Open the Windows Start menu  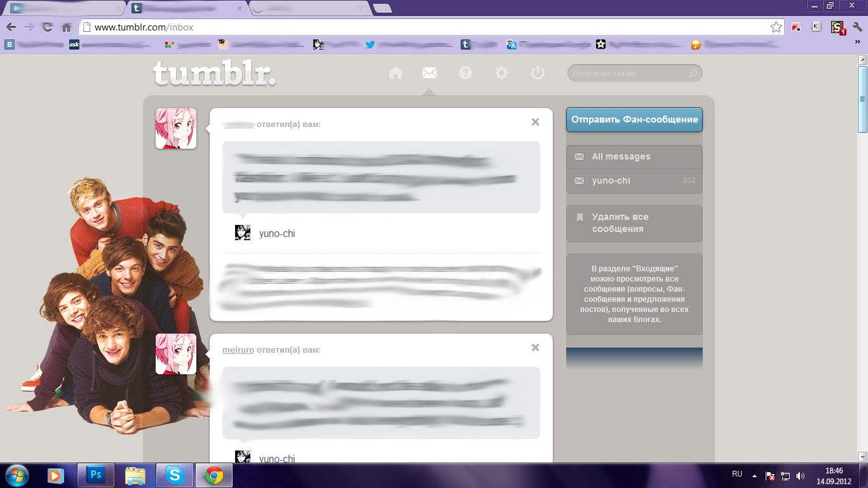point(17,475)
